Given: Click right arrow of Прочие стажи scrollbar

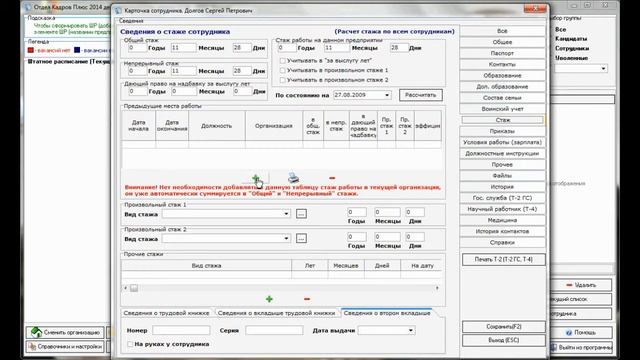Looking at the screenshot, I should click(437, 288).
